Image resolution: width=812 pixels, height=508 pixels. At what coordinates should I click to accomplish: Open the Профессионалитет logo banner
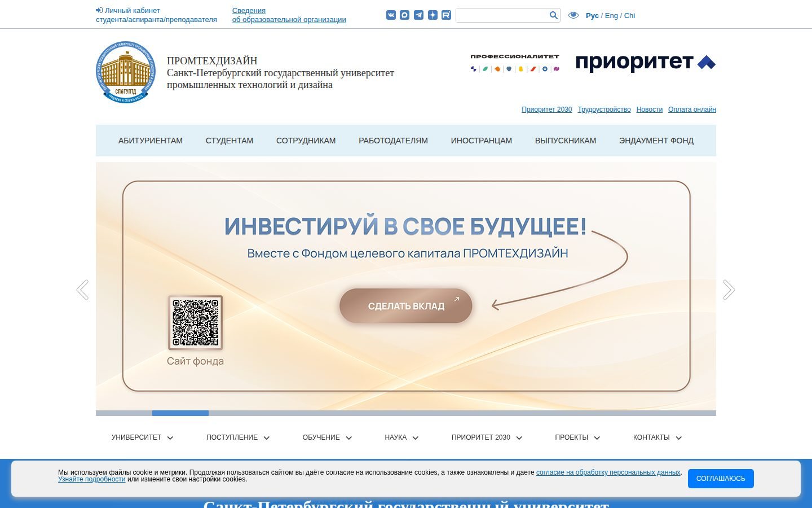coord(515,63)
